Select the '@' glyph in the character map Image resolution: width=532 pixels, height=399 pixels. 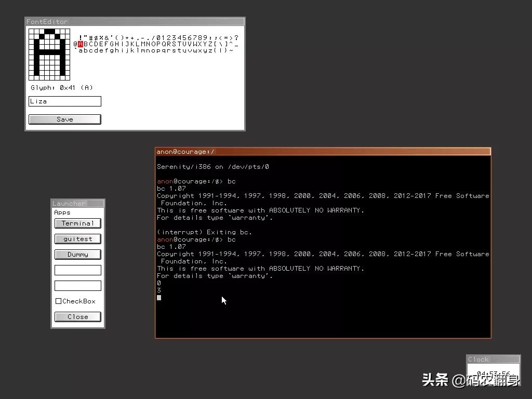tap(74, 44)
